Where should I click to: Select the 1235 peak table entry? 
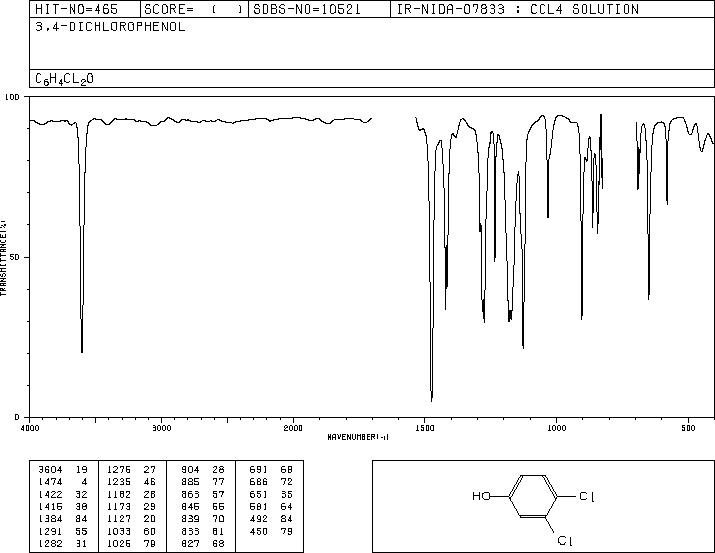(131, 482)
